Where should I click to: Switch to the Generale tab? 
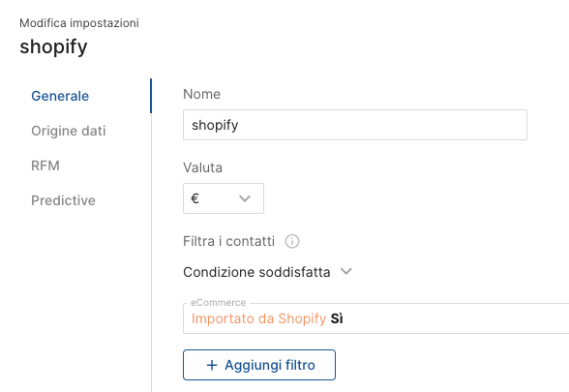coord(60,96)
